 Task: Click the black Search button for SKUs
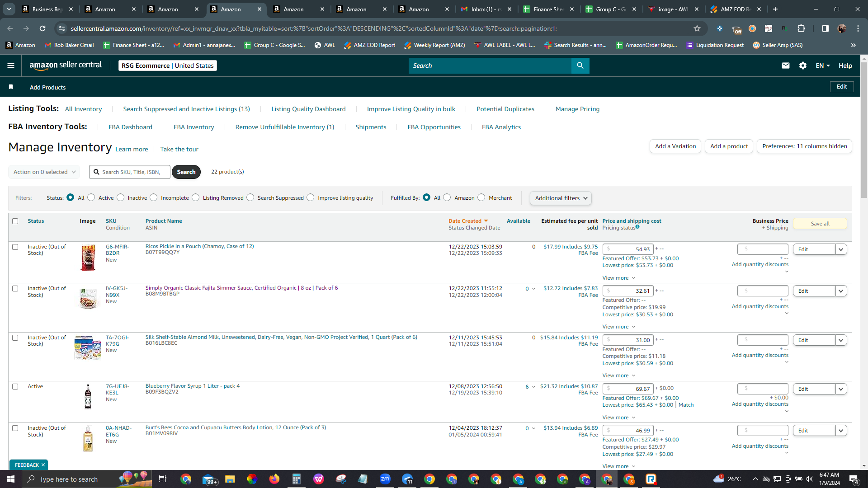point(186,172)
